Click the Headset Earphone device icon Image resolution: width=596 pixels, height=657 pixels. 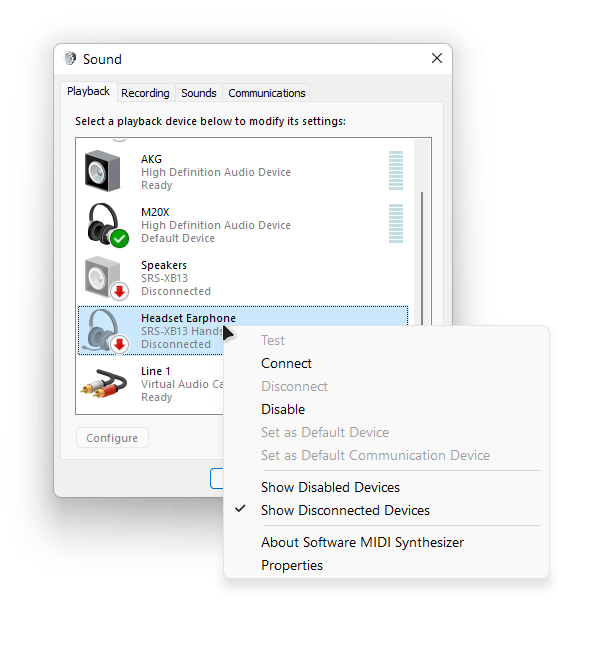point(105,331)
